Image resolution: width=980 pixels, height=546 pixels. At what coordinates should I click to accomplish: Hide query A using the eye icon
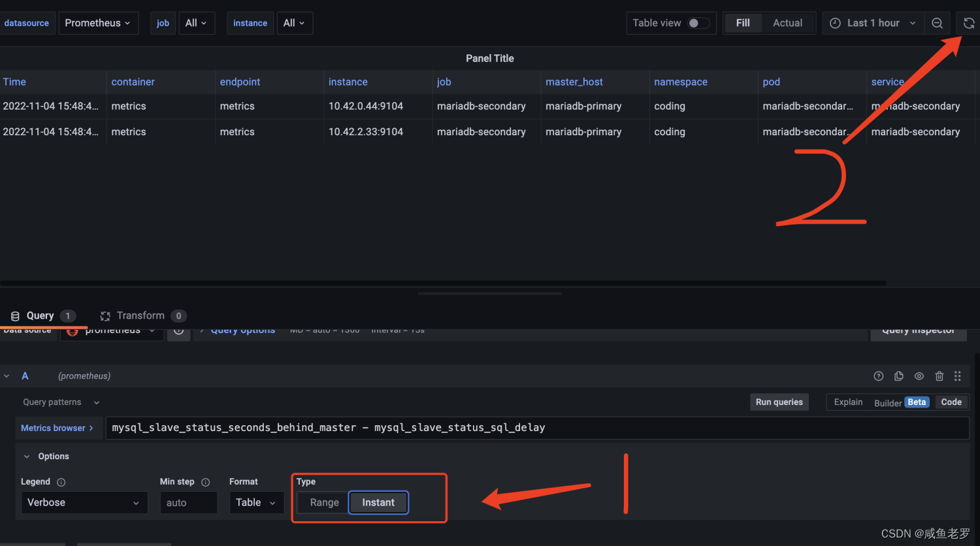point(919,376)
